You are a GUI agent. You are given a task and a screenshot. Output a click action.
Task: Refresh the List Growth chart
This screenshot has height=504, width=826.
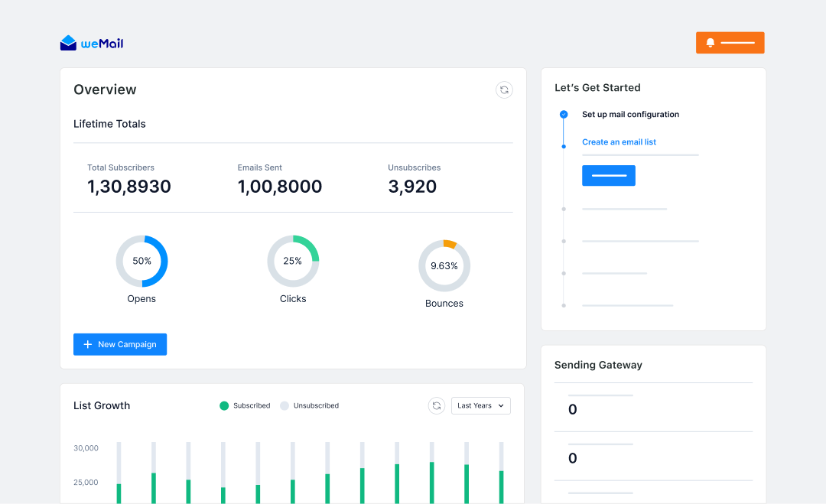tap(437, 406)
